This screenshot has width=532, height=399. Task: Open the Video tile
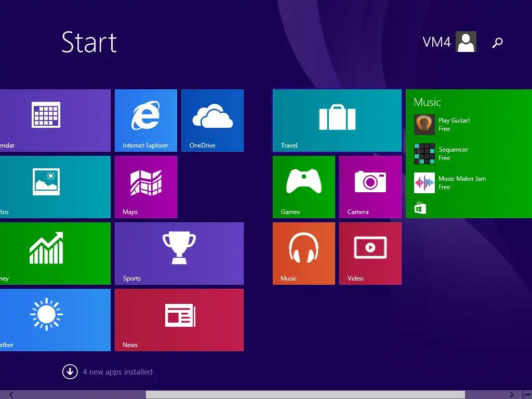point(370,254)
